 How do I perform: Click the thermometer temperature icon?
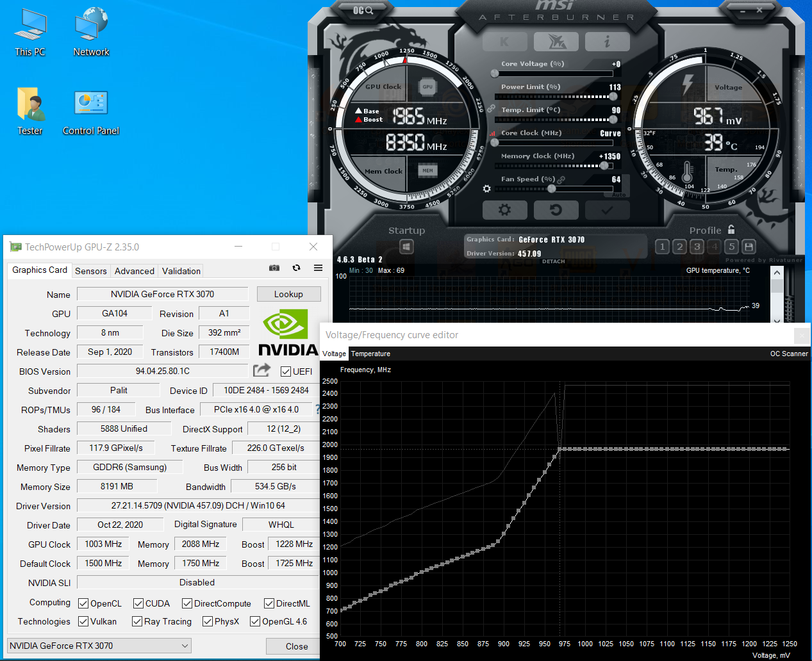687,173
